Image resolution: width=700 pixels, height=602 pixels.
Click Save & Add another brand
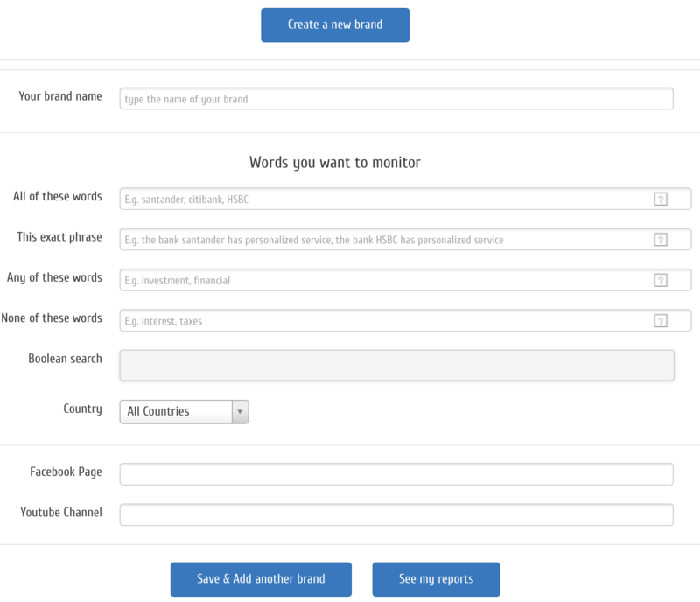[261, 579]
